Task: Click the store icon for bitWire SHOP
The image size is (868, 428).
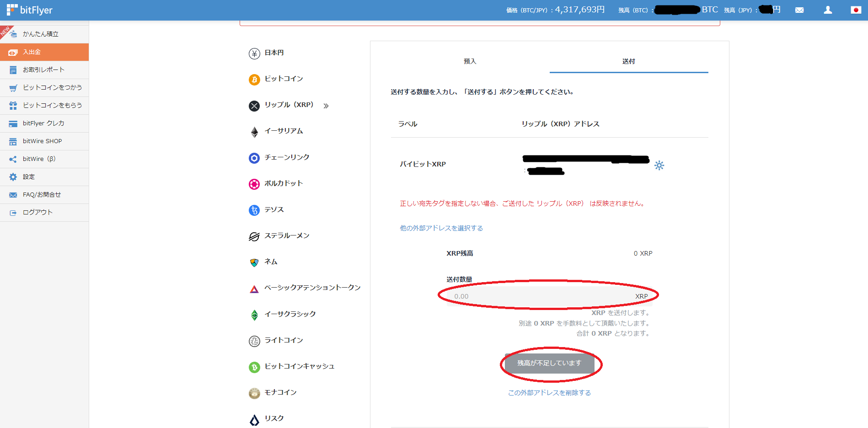Action: pyautogui.click(x=13, y=141)
